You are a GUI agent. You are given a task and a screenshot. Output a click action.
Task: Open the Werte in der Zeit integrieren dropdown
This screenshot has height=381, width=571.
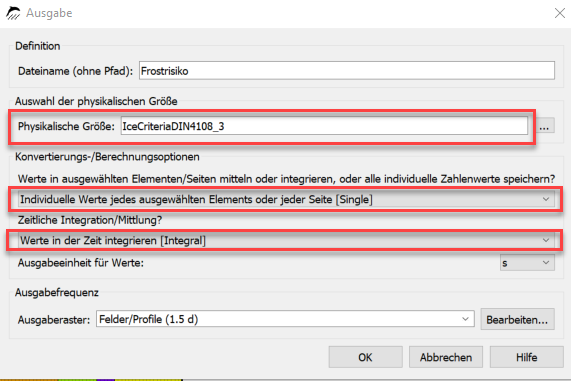[x=286, y=240]
